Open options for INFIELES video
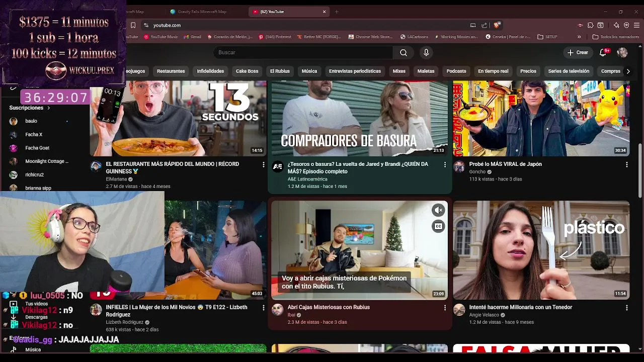The width and height of the screenshot is (644, 362). (263, 307)
